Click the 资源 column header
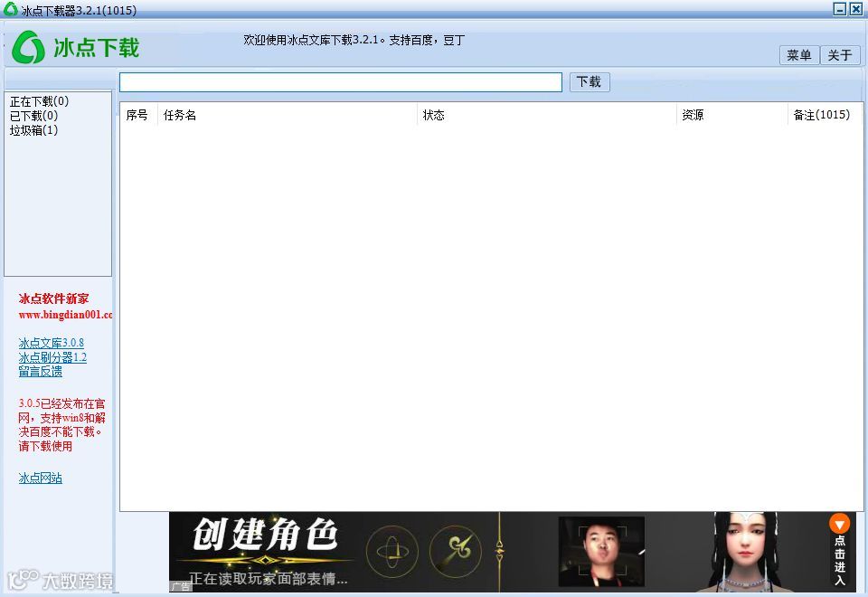The image size is (868, 597). (x=731, y=115)
